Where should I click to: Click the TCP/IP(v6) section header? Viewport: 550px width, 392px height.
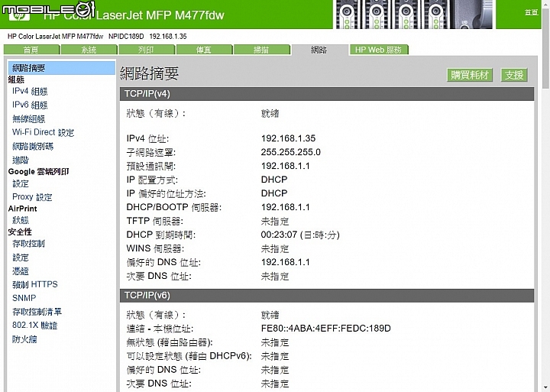click(x=327, y=296)
